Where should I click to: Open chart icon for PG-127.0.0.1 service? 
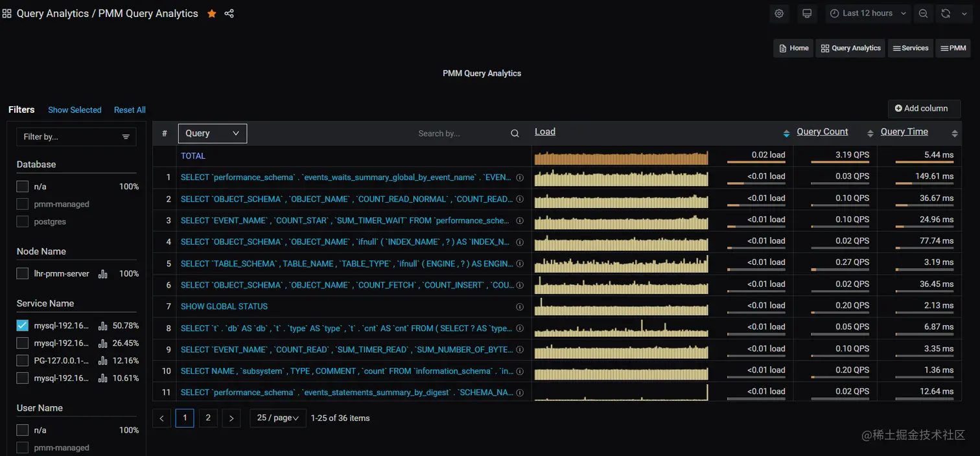[x=103, y=361]
